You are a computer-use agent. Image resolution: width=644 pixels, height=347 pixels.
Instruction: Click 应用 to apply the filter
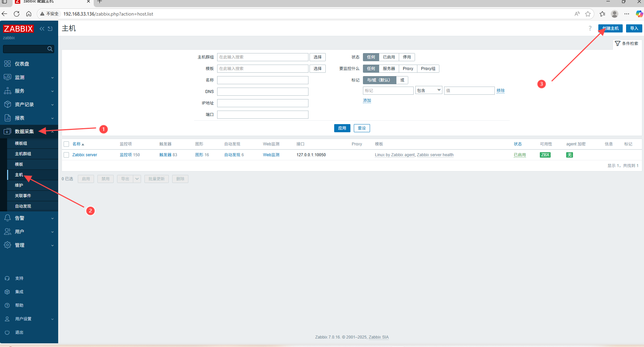[x=342, y=128]
